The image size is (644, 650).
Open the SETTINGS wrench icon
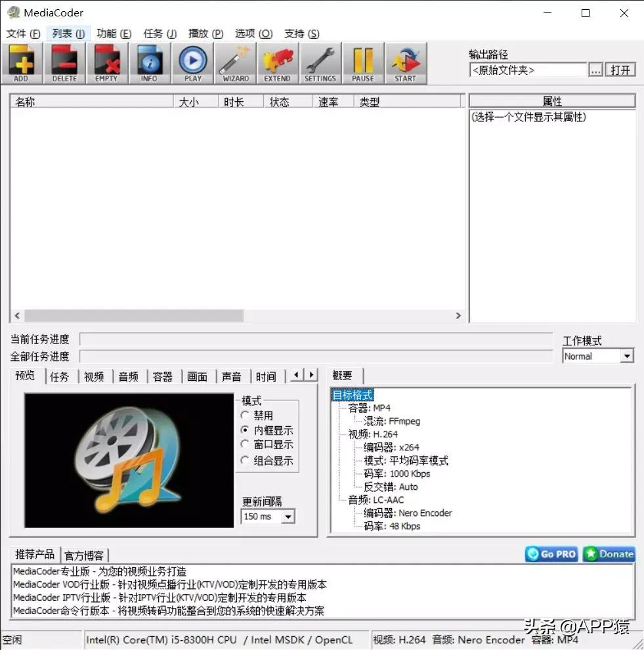point(320,64)
